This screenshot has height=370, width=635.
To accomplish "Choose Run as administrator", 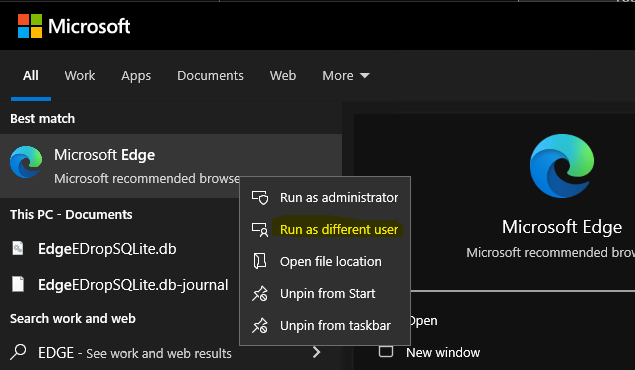I will [x=325, y=198].
